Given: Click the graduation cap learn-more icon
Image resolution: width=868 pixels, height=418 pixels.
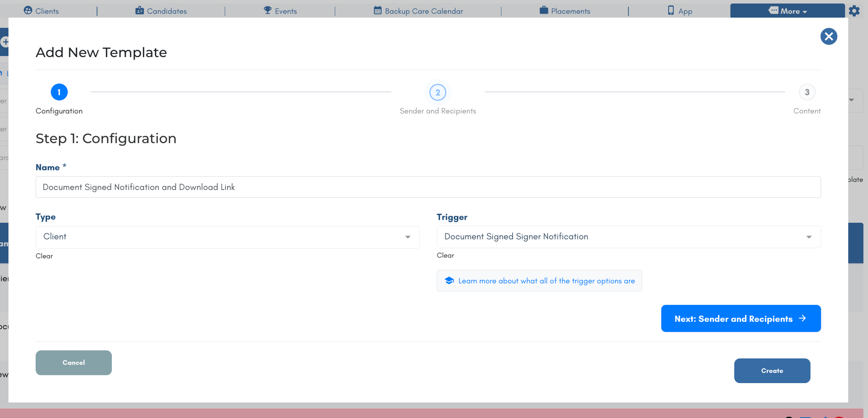Looking at the screenshot, I should pyautogui.click(x=449, y=281).
